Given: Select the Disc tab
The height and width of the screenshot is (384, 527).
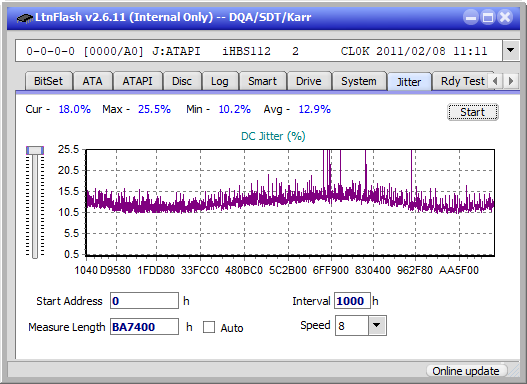Looking at the screenshot, I should pyautogui.click(x=182, y=81).
